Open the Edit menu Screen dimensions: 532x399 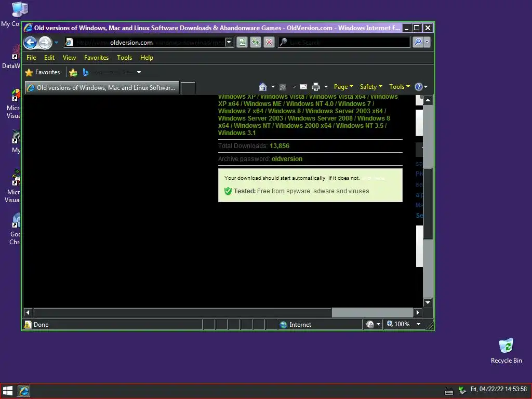[49, 58]
